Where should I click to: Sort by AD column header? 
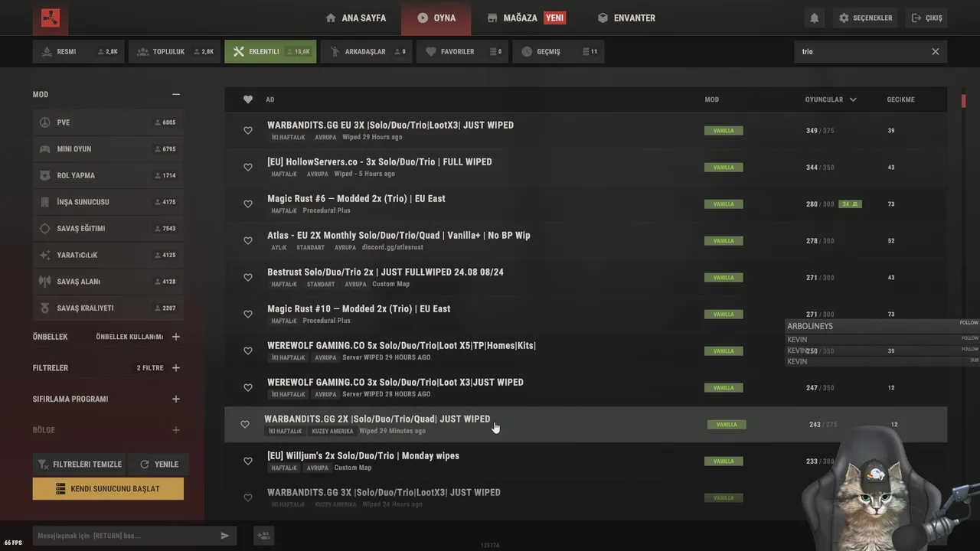tap(269, 99)
